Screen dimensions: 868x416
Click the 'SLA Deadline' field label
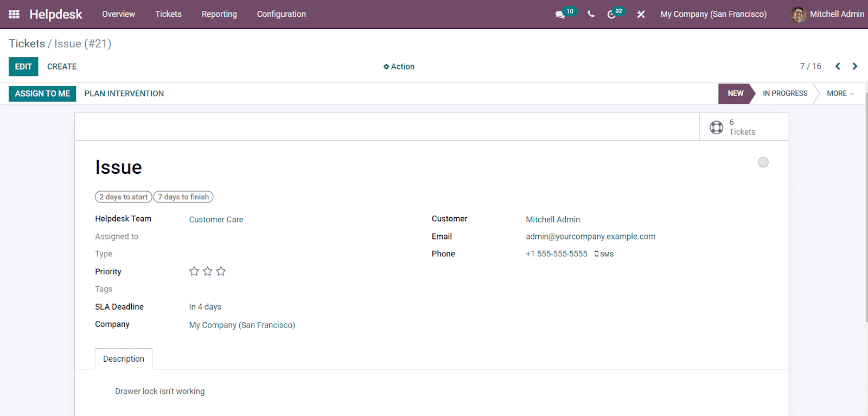point(119,307)
